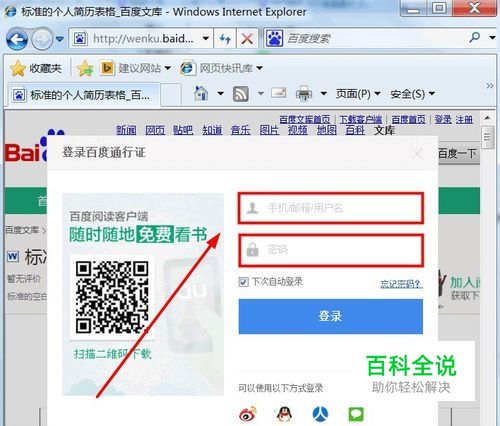This screenshot has width=500, height=426.
Task: Log in with the green chat bubble icon
Action: (356, 414)
